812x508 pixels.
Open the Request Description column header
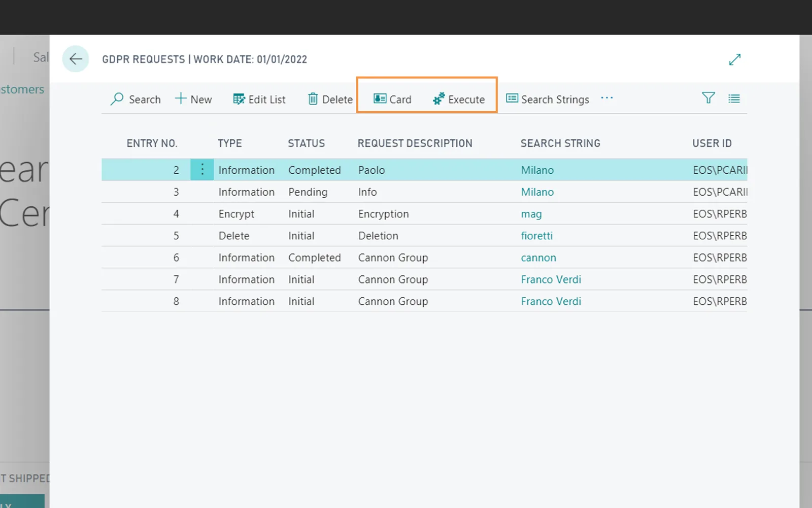pos(415,143)
